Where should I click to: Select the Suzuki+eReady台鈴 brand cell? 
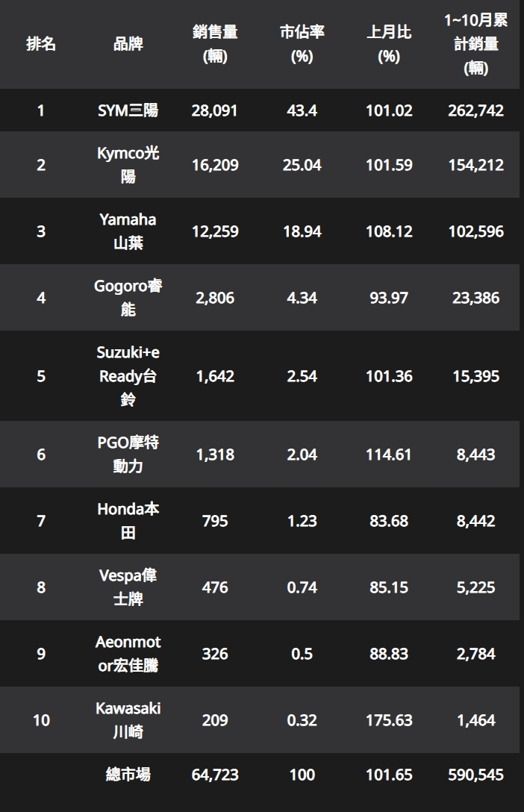(x=128, y=376)
